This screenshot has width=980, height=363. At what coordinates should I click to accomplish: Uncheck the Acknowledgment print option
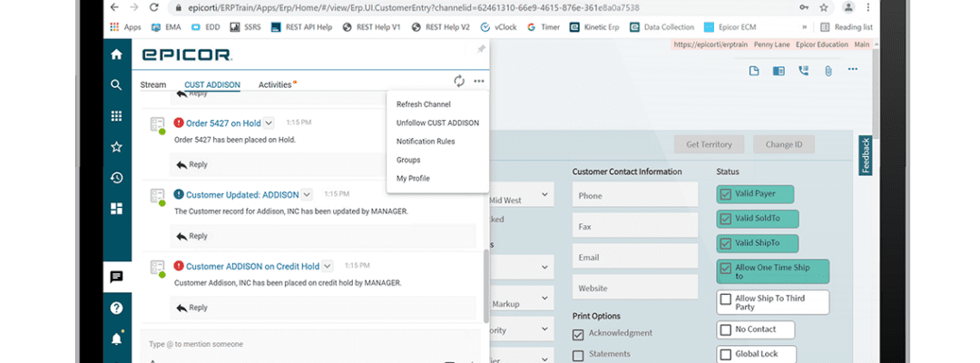coord(578,335)
